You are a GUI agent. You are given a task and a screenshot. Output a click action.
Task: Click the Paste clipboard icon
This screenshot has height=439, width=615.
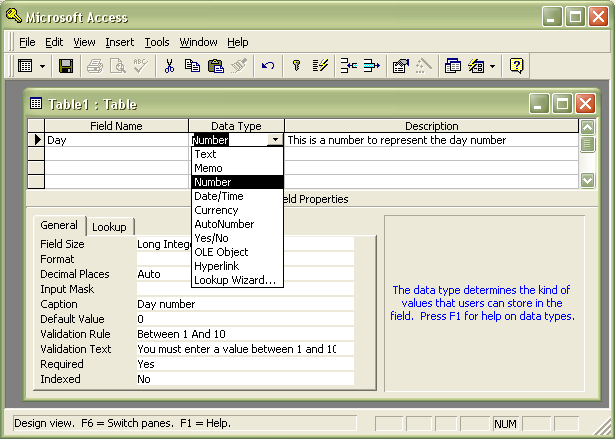[x=215, y=66]
